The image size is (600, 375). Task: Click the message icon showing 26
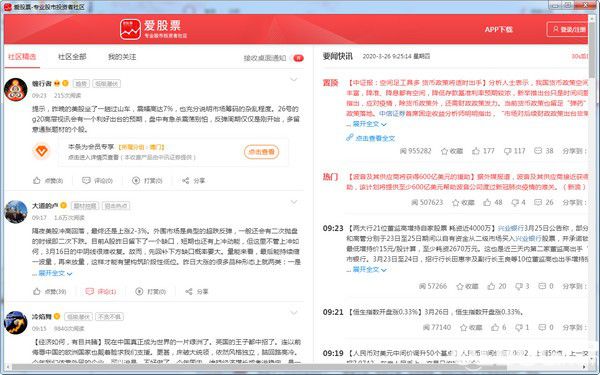coord(538,202)
